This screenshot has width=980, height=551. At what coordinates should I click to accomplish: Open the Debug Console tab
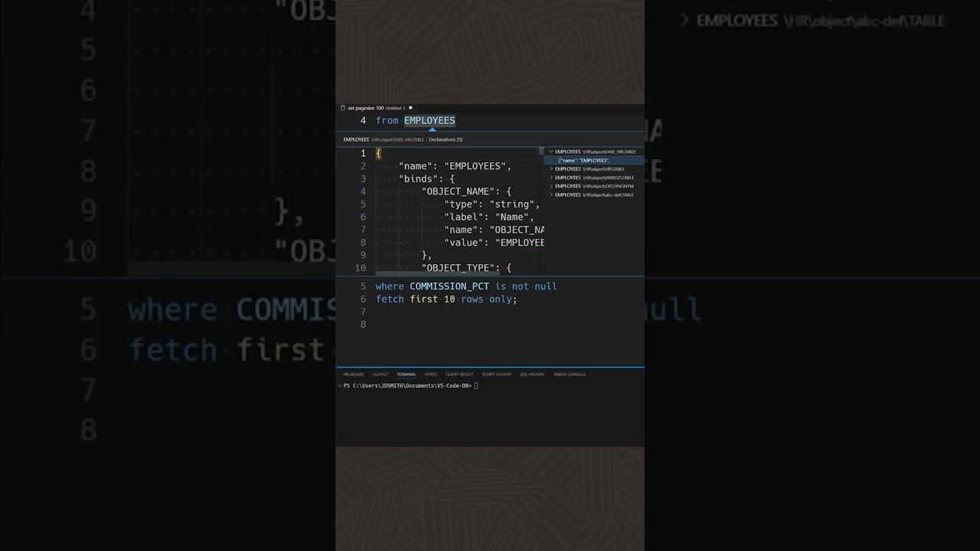click(570, 374)
